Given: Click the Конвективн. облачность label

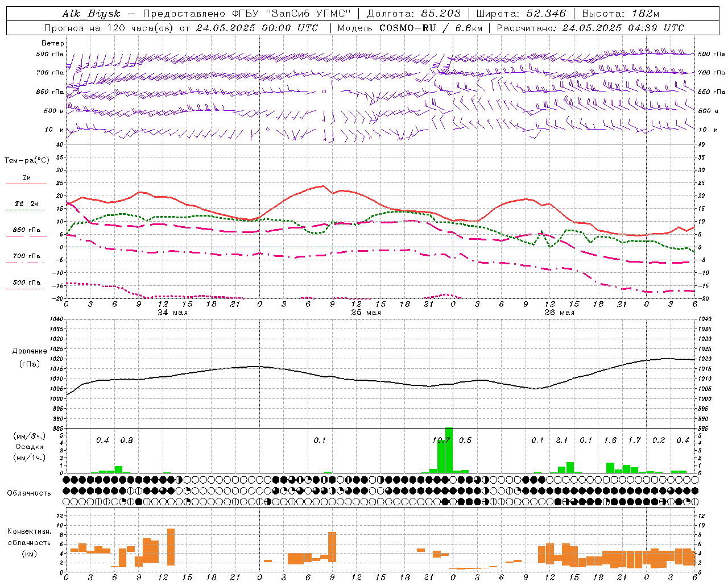Looking at the screenshot, I should (x=29, y=537).
